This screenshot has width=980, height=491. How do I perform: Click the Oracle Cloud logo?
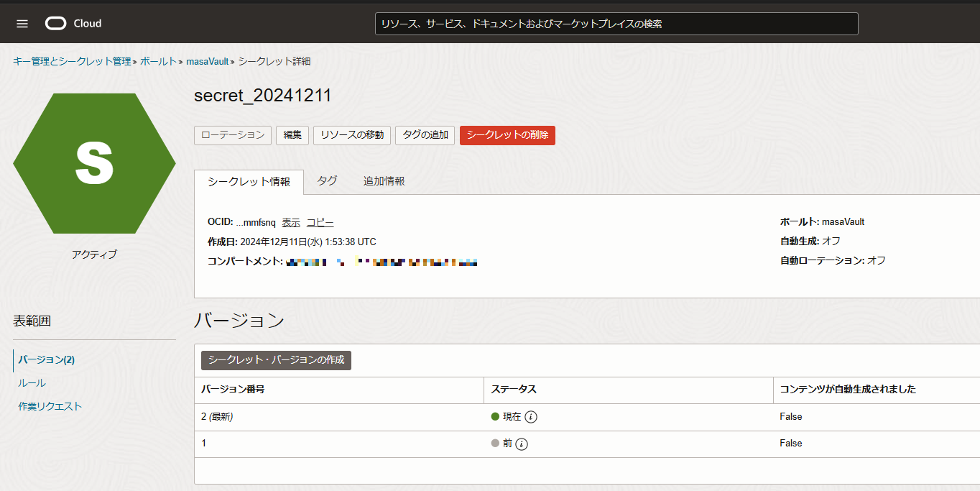[73, 24]
